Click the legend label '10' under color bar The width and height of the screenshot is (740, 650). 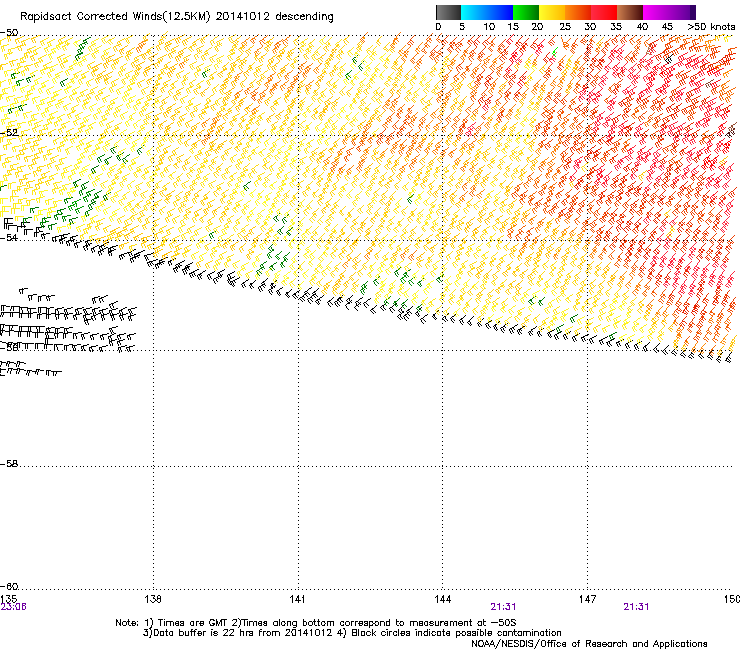coord(489,27)
